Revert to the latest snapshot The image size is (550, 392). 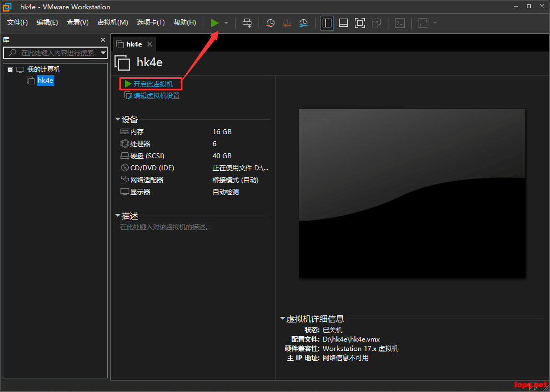point(287,23)
